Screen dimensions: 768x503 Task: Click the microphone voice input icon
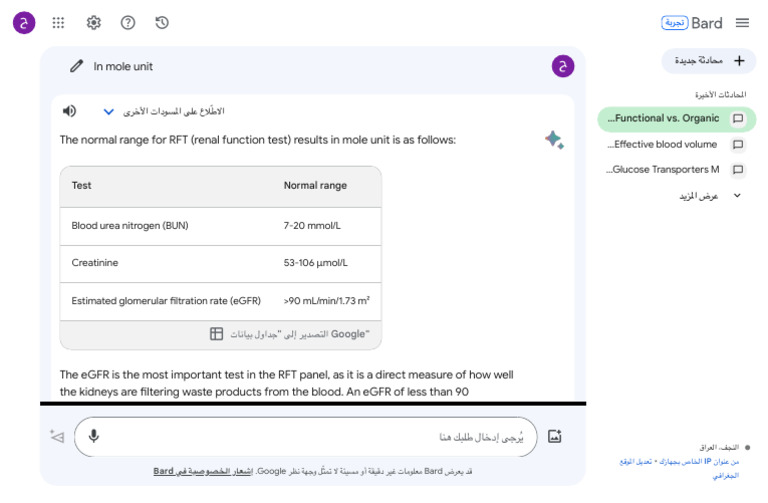coord(94,436)
